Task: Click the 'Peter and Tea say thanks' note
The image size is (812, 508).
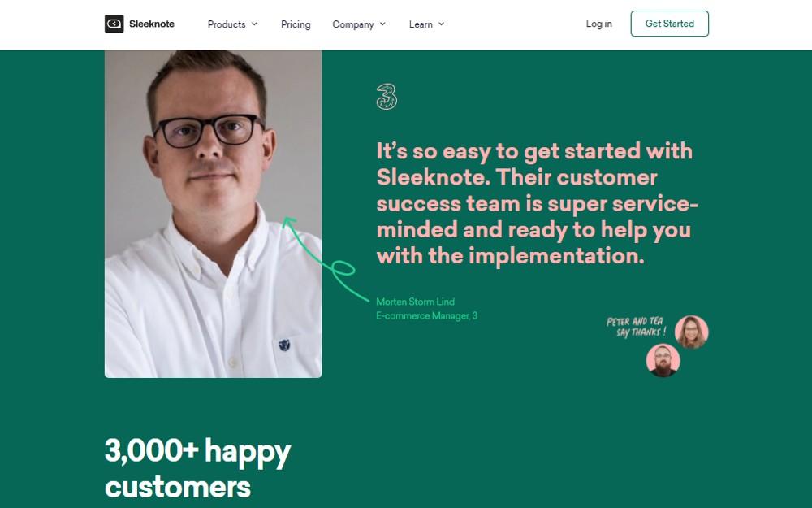Action: click(636, 327)
